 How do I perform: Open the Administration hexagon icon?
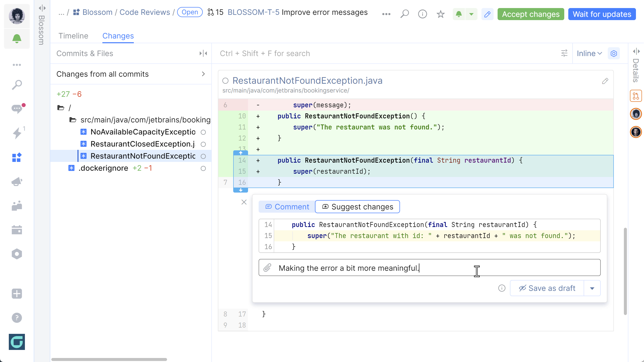[x=17, y=254]
